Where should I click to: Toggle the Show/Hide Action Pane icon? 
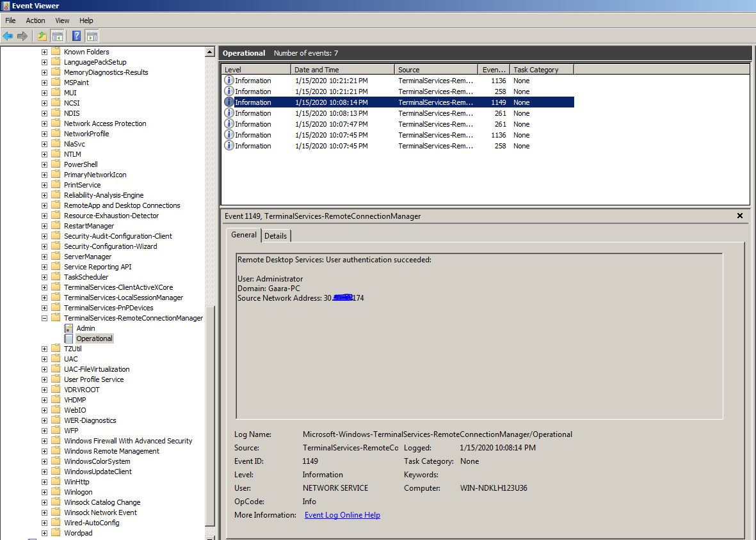pos(92,36)
